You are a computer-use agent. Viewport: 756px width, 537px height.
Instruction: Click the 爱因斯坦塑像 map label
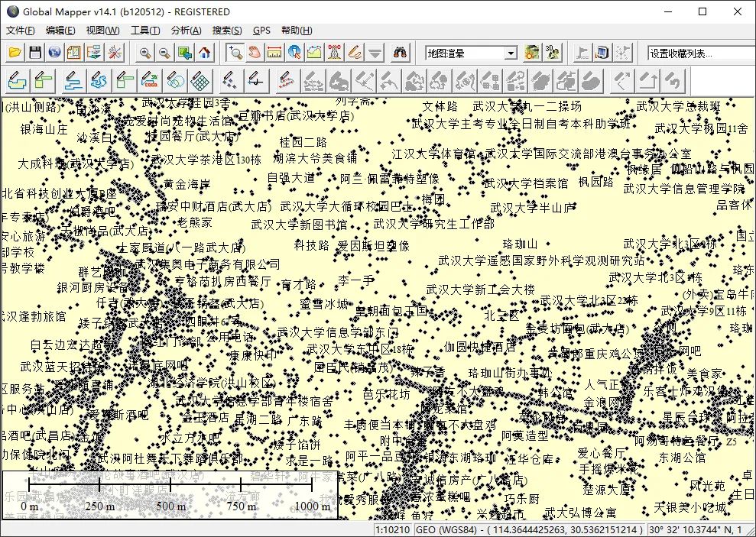pyautogui.click(x=373, y=246)
